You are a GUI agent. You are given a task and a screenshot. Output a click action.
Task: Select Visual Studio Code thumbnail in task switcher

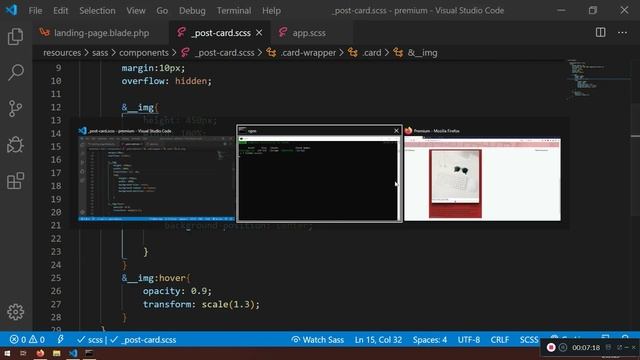pyautogui.click(x=156, y=174)
